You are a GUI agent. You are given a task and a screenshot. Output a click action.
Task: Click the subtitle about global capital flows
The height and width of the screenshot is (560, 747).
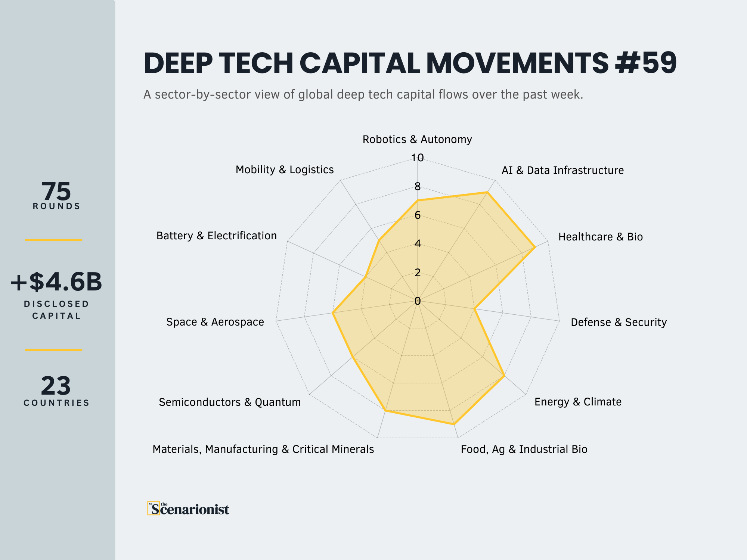point(363,95)
